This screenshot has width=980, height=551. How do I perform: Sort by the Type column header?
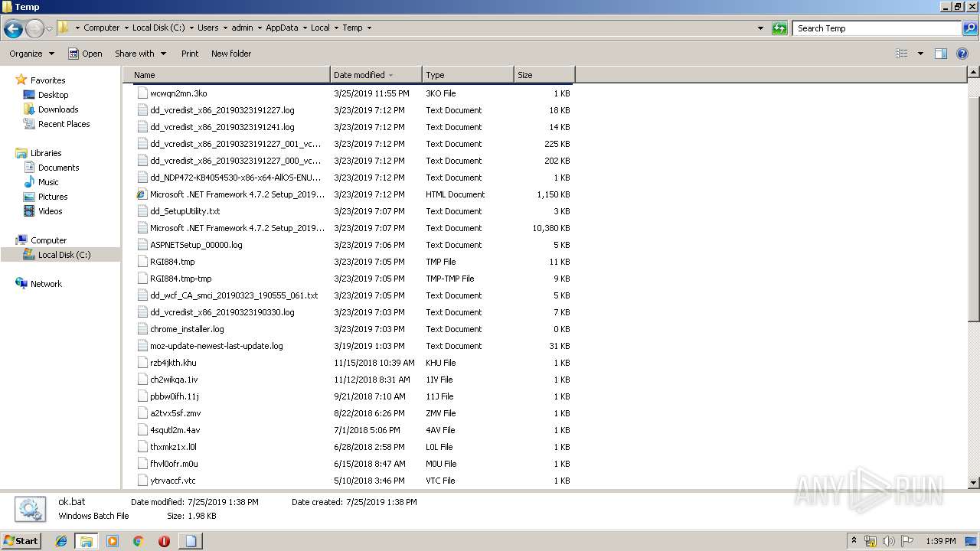(468, 75)
